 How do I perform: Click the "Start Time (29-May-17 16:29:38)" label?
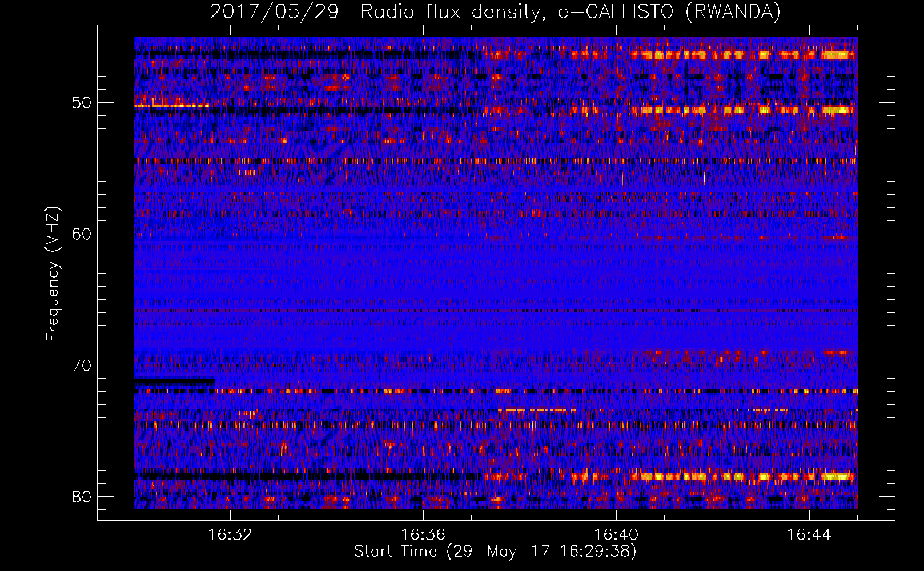(495, 552)
